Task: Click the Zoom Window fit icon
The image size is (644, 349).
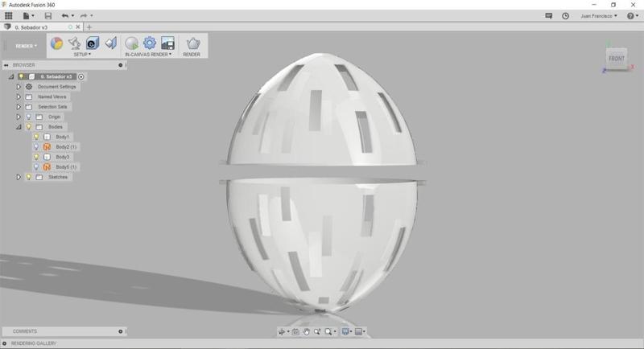Action: [328, 332]
